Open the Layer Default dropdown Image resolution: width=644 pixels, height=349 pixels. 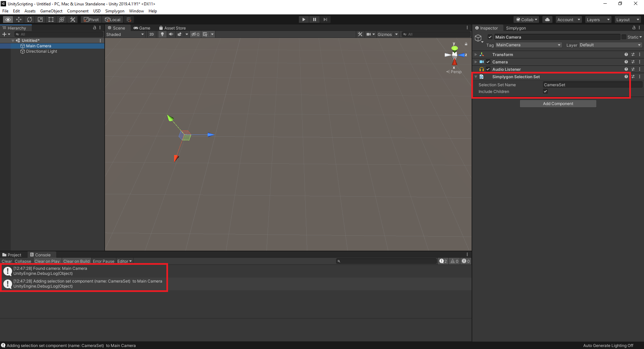pyautogui.click(x=610, y=45)
